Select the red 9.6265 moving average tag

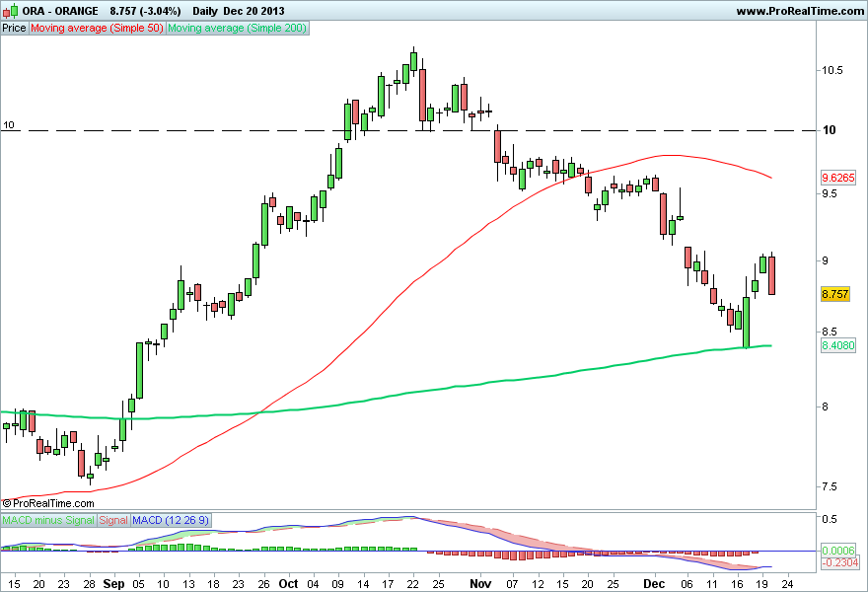click(838, 178)
